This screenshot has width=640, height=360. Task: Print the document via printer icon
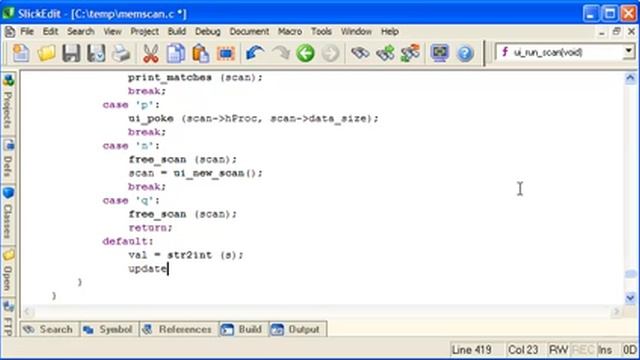click(x=121, y=53)
